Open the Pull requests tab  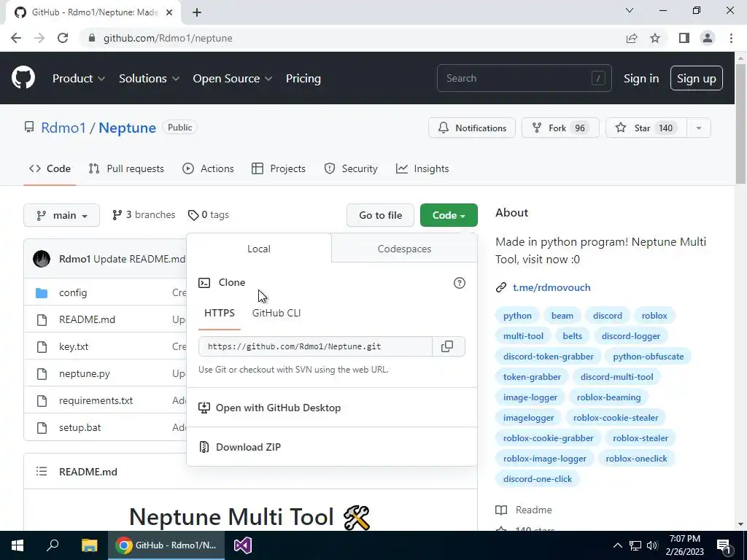[126, 168]
